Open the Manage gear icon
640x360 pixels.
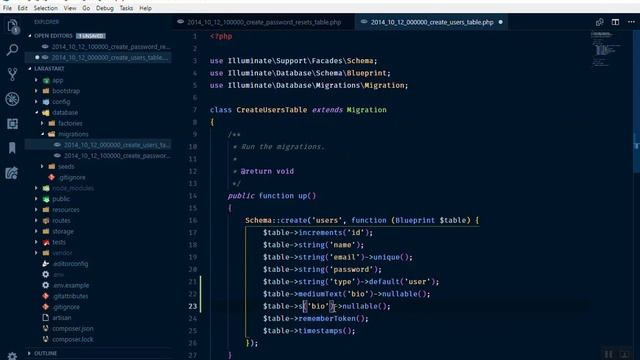tap(12, 356)
